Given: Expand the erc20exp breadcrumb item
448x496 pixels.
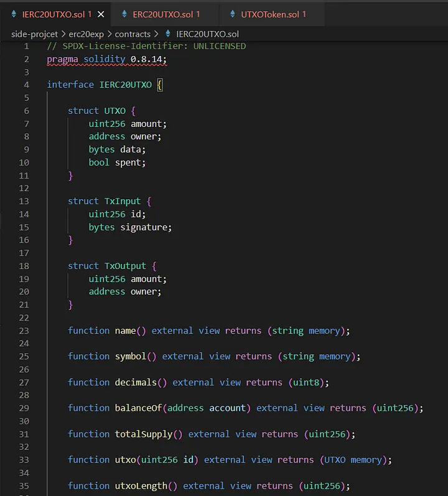Looking at the screenshot, I should pos(86,34).
